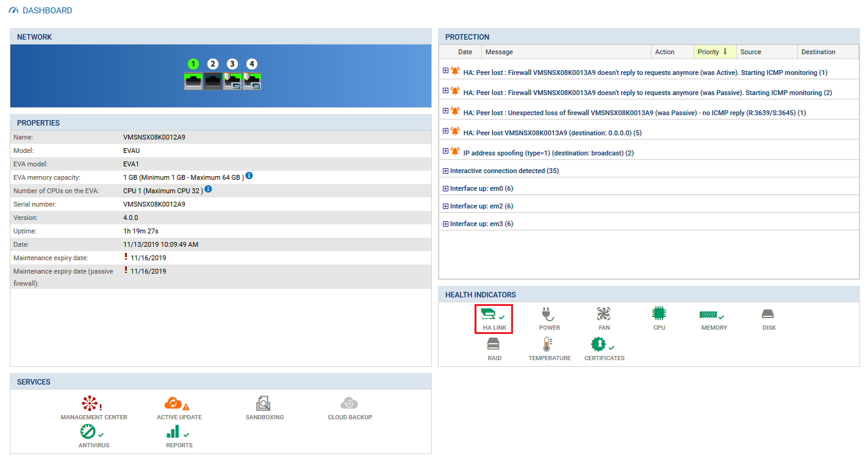Click the Certificates health indicator icon
The width and height of the screenshot is (868, 465).
click(598, 345)
